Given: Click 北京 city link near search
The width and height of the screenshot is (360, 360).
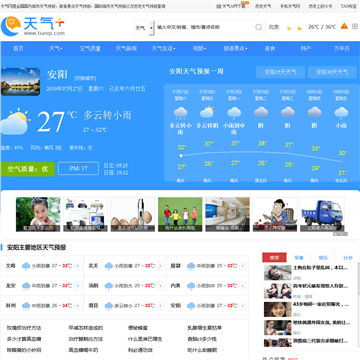Looking at the screenshot, I should coord(274,27).
